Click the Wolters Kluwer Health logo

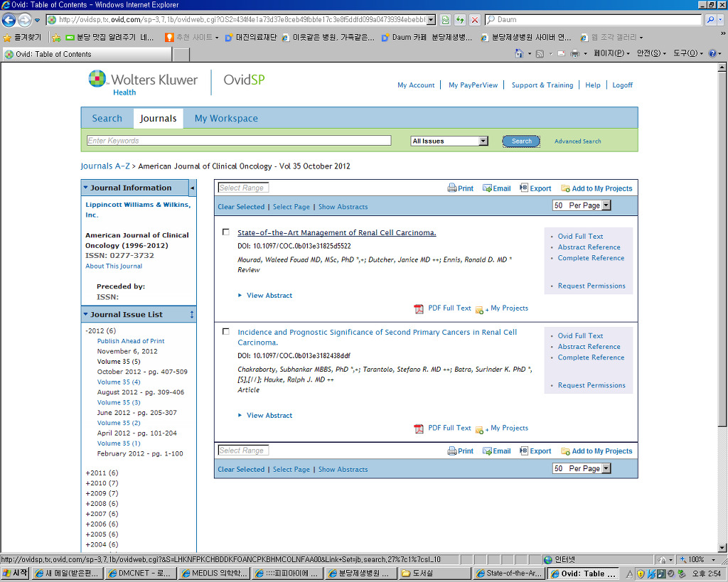click(144, 82)
